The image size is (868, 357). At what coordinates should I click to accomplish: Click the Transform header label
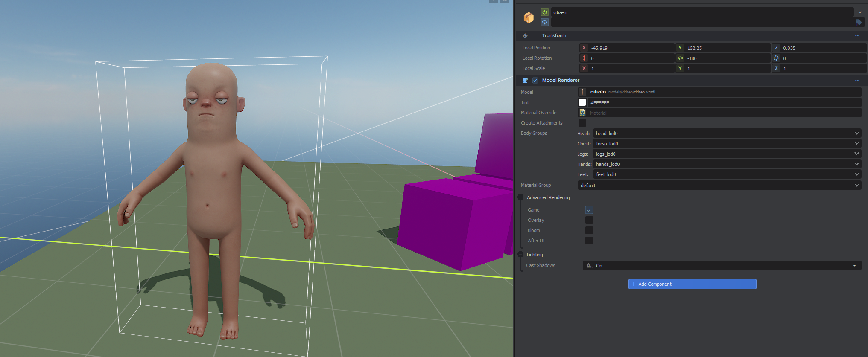[x=554, y=36]
